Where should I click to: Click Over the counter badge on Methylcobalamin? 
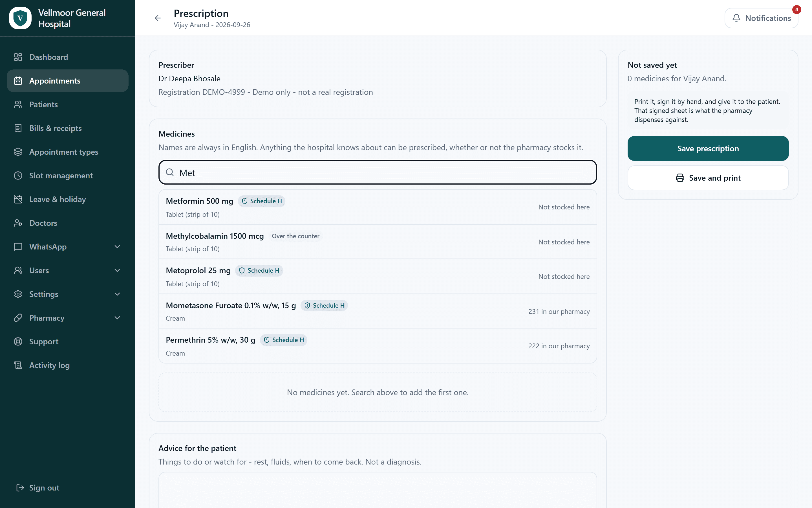pyautogui.click(x=295, y=236)
